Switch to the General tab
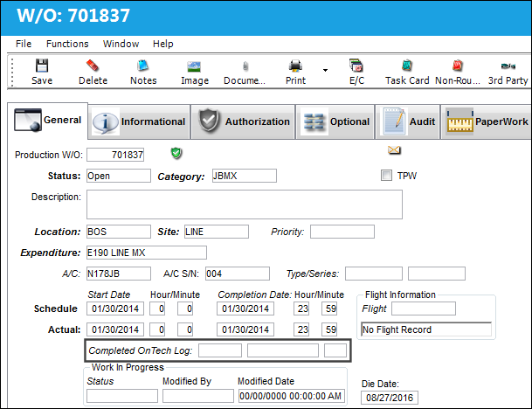This screenshot has width=532, height=409. point(47,121)
